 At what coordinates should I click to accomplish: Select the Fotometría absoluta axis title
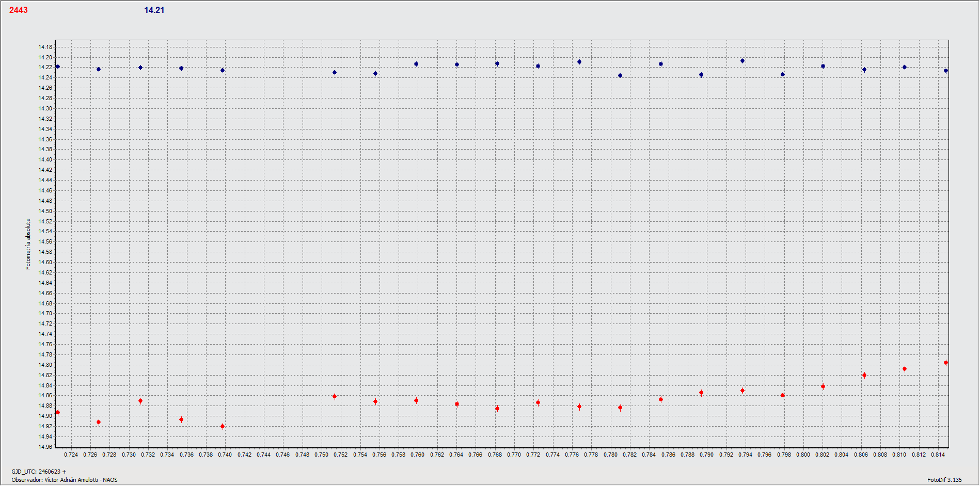(28, 244)
